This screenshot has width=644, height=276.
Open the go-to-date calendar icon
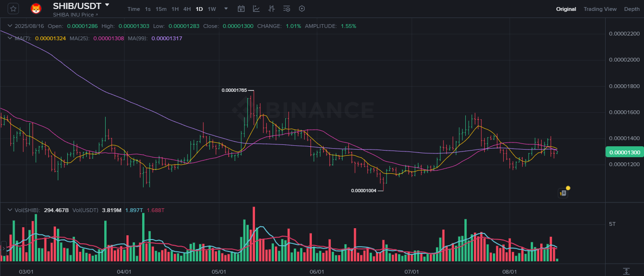[x=241, y=9]
